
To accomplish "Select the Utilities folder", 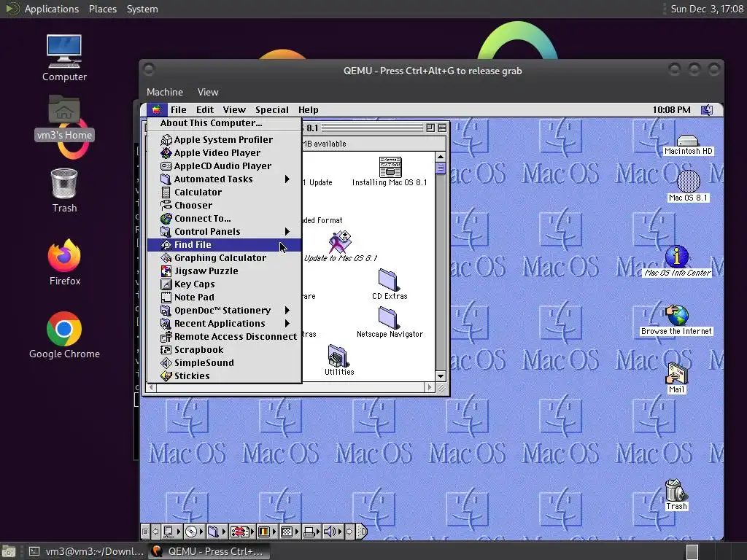I will [339, 360].
